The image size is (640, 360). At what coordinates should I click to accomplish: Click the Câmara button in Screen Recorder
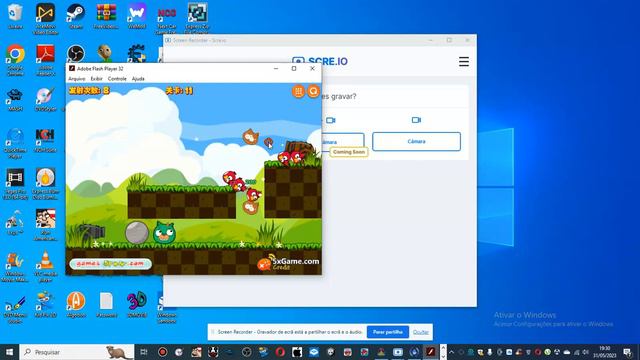click(x=416, y=141)
